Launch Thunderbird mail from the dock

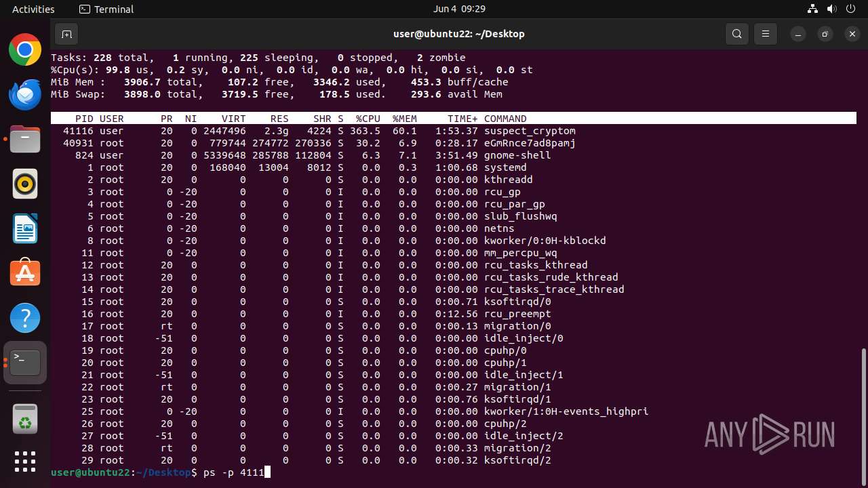click(x=25, y=94)
